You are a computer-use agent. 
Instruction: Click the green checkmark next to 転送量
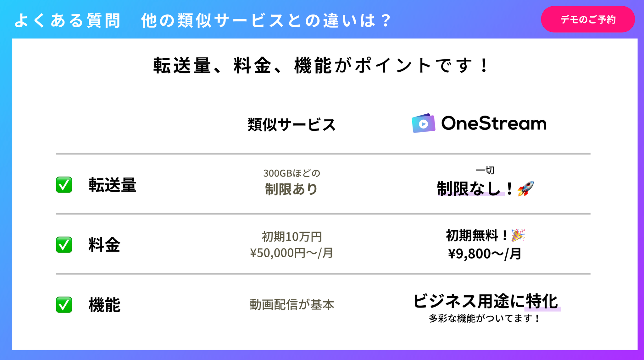pyautogui.click(x=64, y=185)
